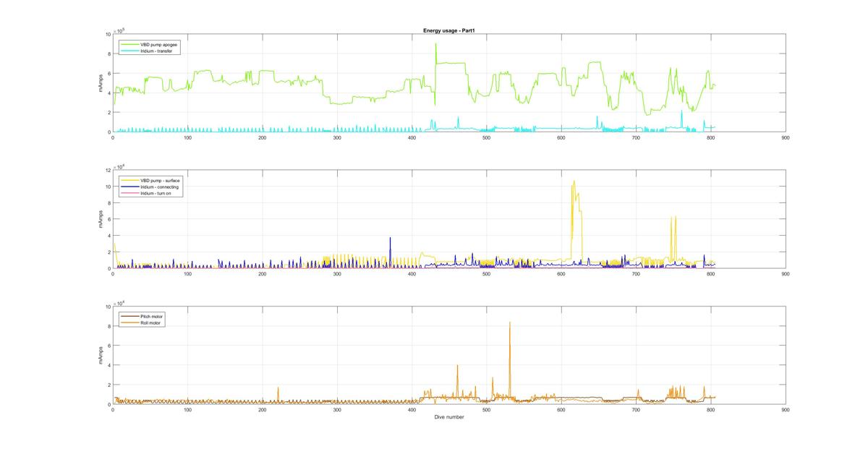
Task: Select the 'Roll motor' legend entry
Action: 142,323
